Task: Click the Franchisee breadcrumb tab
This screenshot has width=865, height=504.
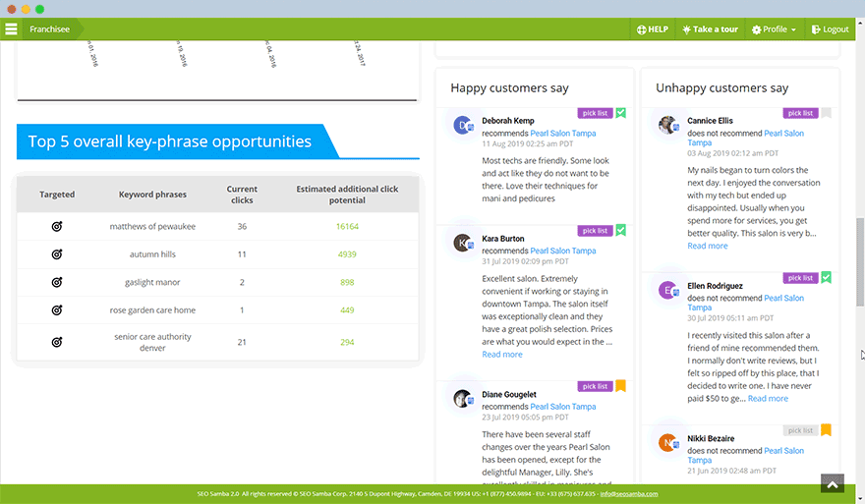Action: coord(50,29)
